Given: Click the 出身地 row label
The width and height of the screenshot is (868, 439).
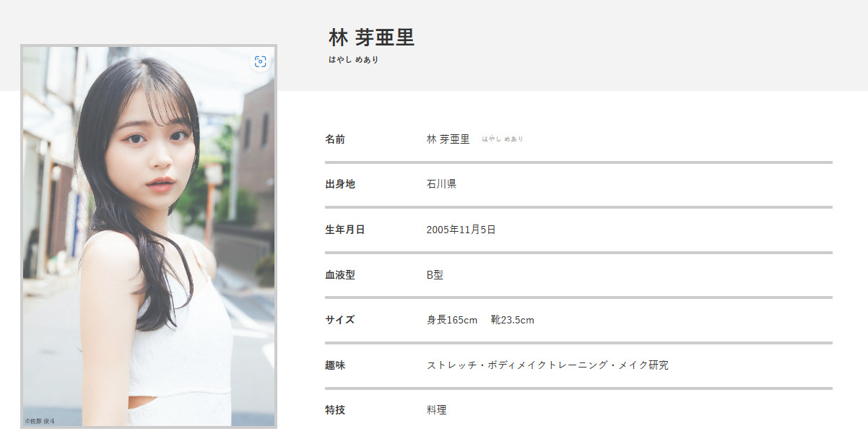Looking at the screenshot, I should click(340, 184).
